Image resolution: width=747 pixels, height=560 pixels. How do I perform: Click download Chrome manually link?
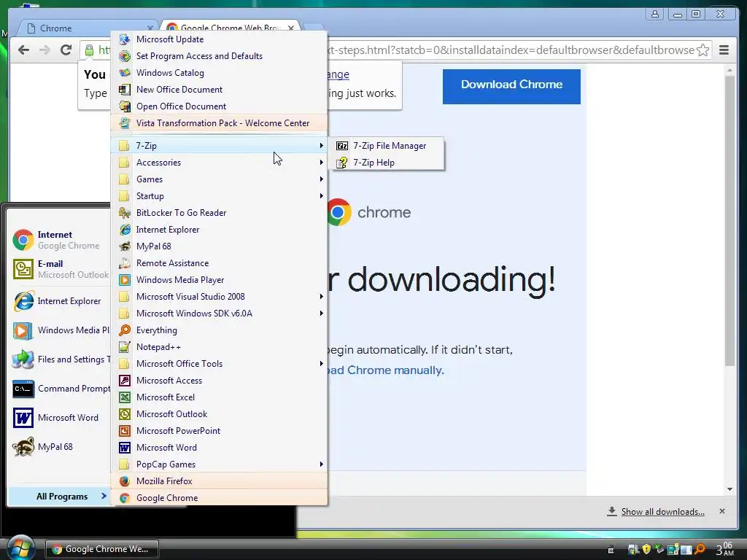tap(385, 370)
